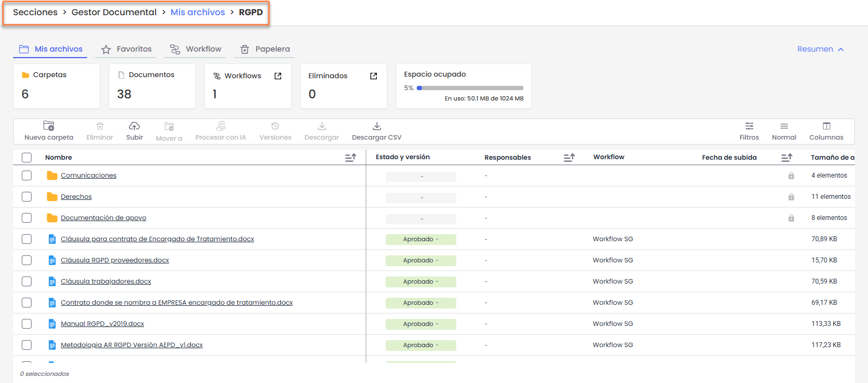Sort the Responsables column

569,158
